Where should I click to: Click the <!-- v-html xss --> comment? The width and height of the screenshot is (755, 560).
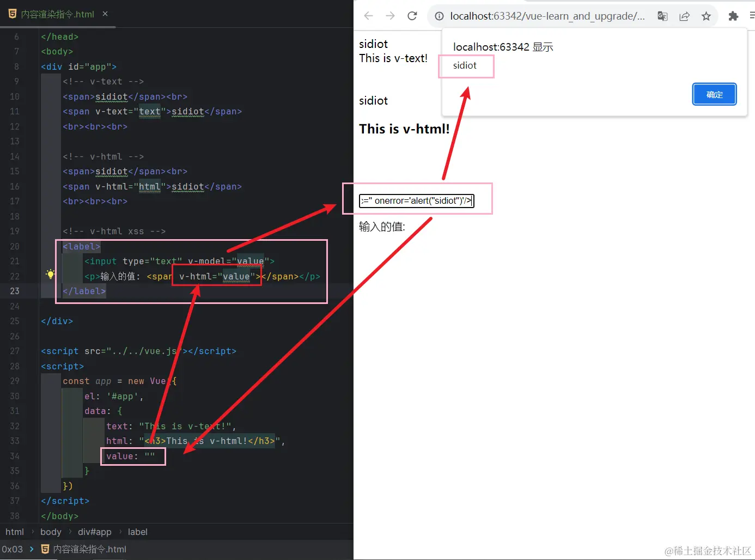(x=114, y=231)
